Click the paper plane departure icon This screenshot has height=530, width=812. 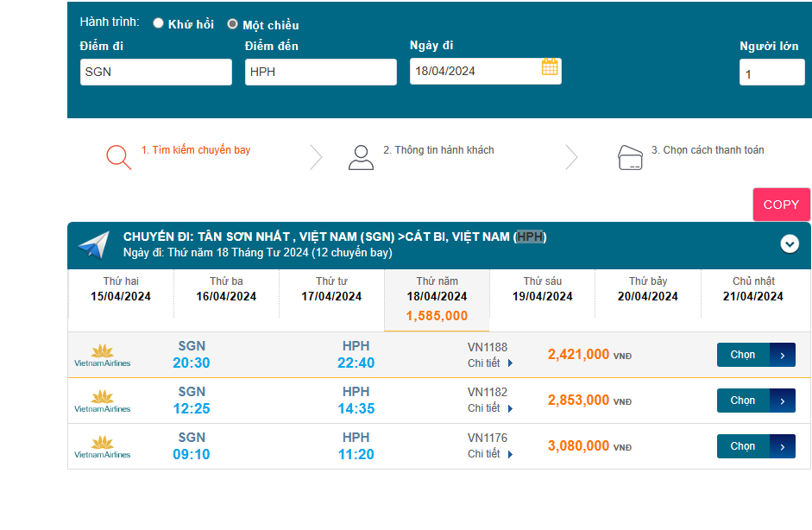click(x=93, y=244)
